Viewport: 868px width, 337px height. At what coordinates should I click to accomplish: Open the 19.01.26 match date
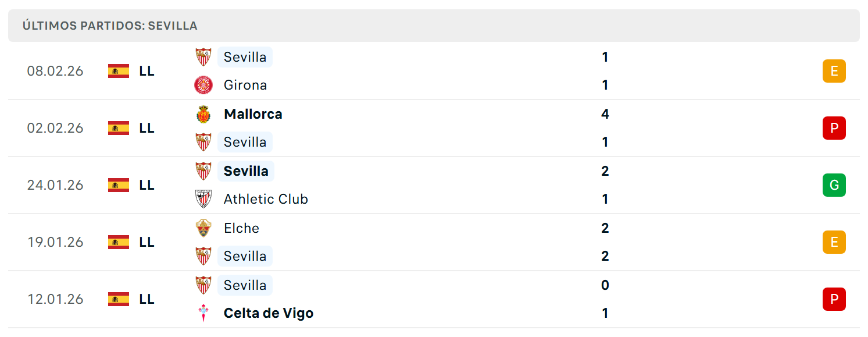(x=55, y=242)
